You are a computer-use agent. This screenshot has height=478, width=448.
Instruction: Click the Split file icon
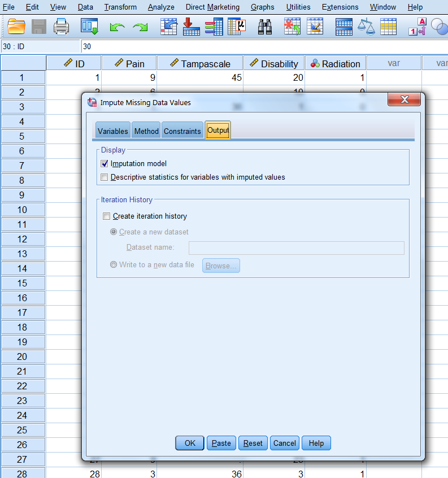344,27
